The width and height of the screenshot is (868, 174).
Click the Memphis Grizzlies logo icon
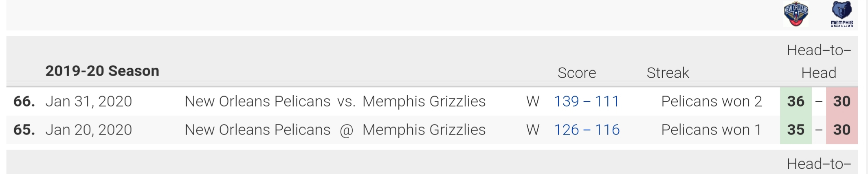coord(842,14)
